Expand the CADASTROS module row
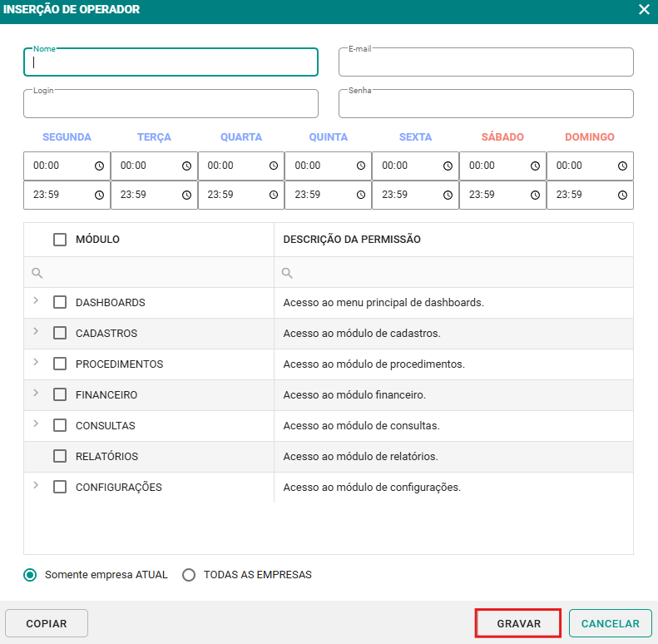Screen dimensions: 658x644 pyautogui.click(x=36, y=331)
